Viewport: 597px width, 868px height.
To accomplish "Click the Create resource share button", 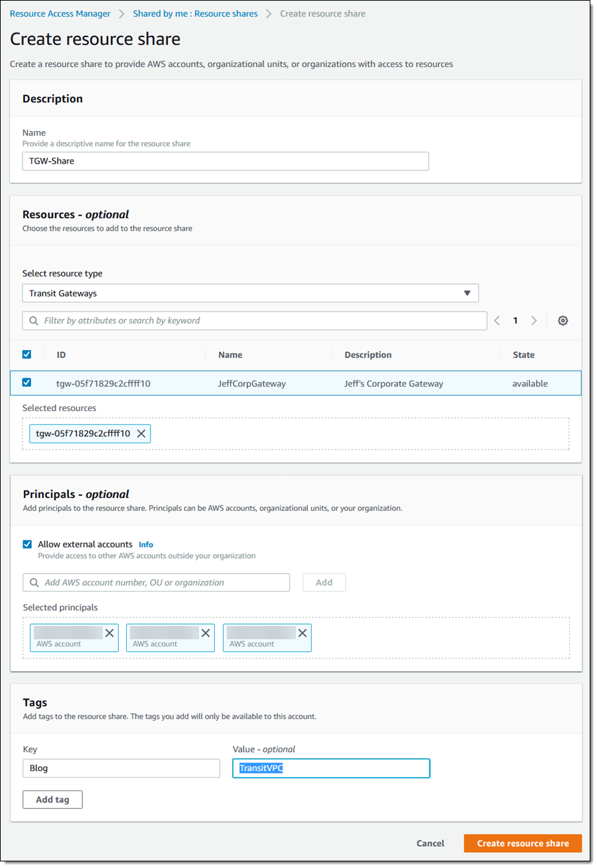I will point(523,843).
